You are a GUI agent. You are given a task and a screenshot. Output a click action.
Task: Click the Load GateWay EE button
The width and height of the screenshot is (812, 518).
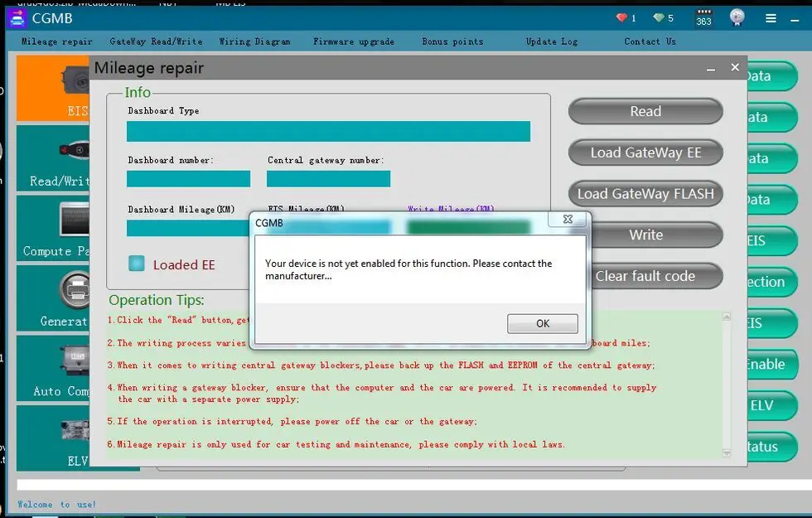[x=645, y=152]
